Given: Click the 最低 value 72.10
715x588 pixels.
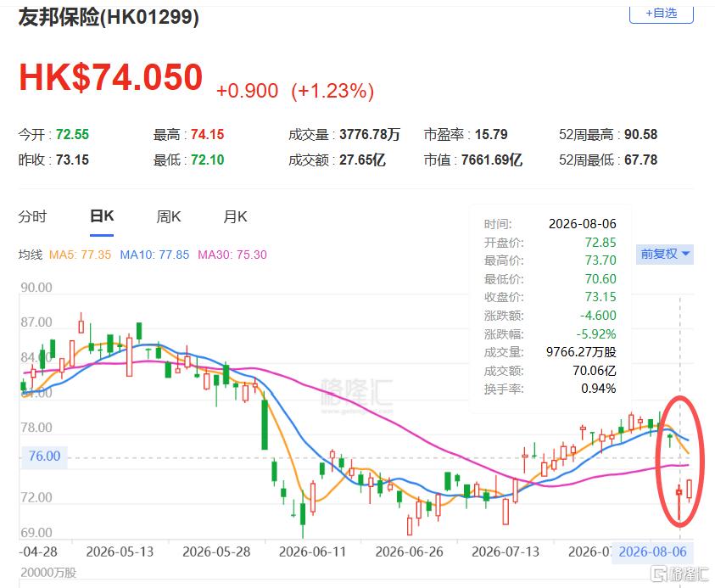Looking at the screenshot, I should tap(208, 160).
